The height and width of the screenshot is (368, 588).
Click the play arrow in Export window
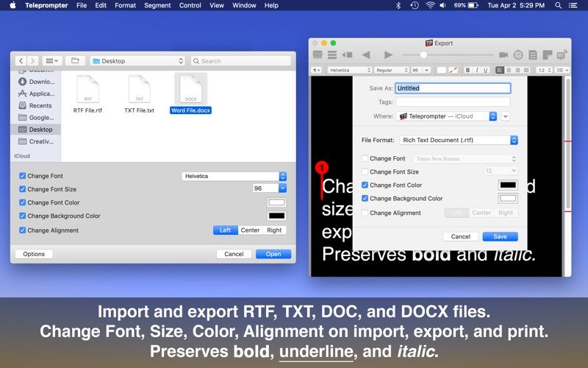coord(388,54)
